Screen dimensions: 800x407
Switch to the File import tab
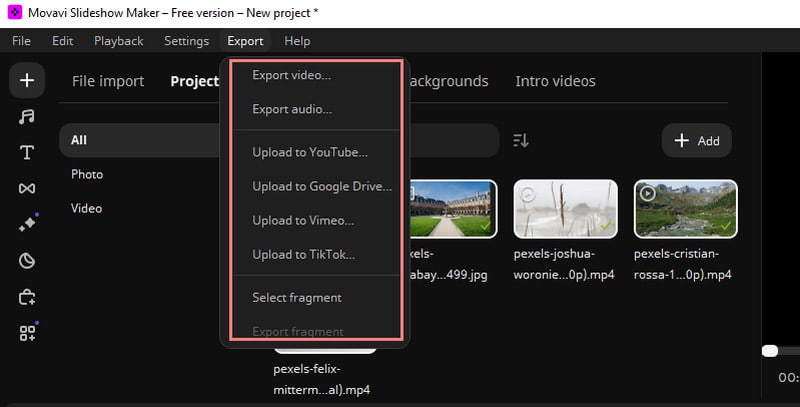[x=108, y=81]
